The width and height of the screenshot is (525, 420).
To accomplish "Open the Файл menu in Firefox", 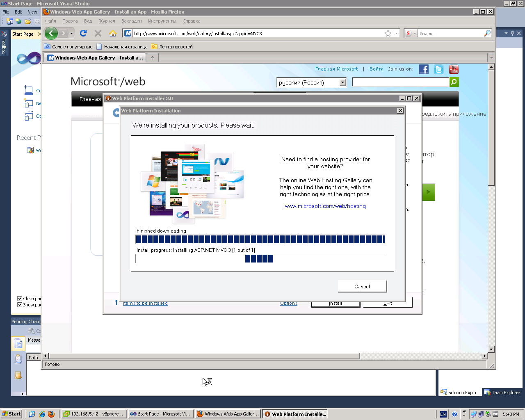I will [50, 21].
